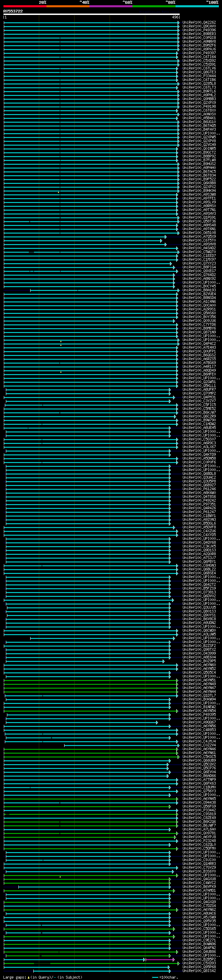Viewport: 222px width, 980px height.
Task: Select the UniRef100_Q285L8 label
Action: point(199,84)
